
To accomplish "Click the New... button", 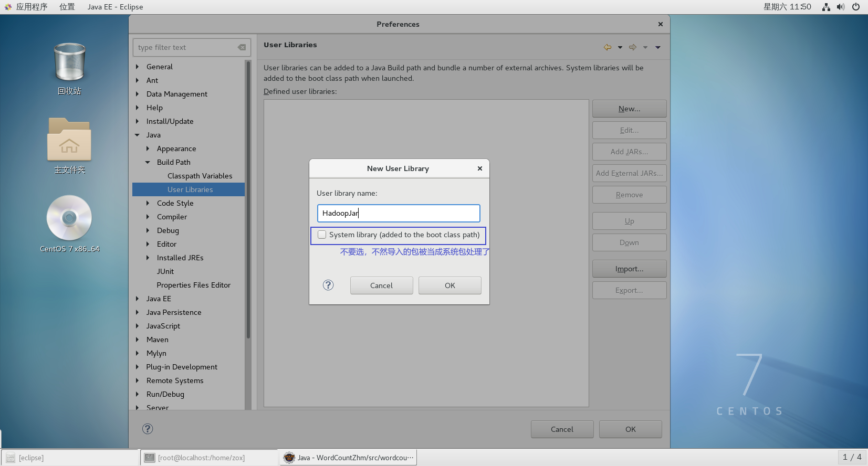I will pos(630,109).
